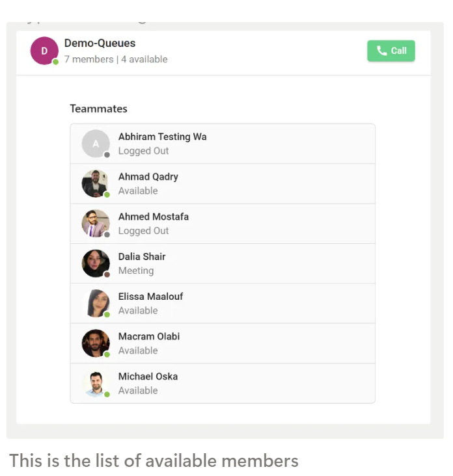Click the green status dot on Demo-Queues avatar

coord(55,62)
